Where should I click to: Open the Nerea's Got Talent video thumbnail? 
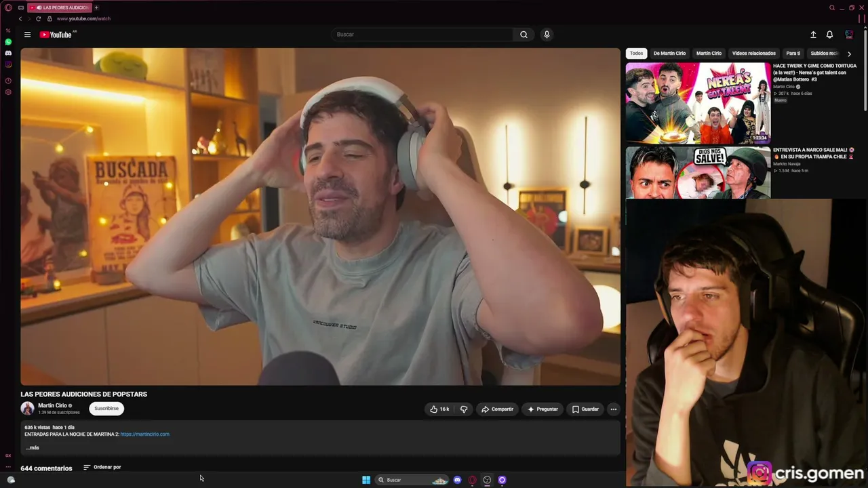pyautogui.click(x=698, y=103)
